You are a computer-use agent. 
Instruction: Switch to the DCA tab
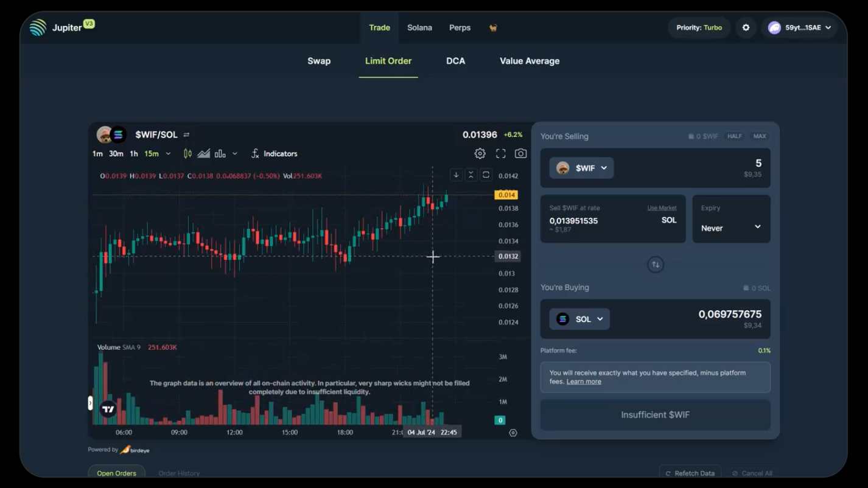coord(455,61)
